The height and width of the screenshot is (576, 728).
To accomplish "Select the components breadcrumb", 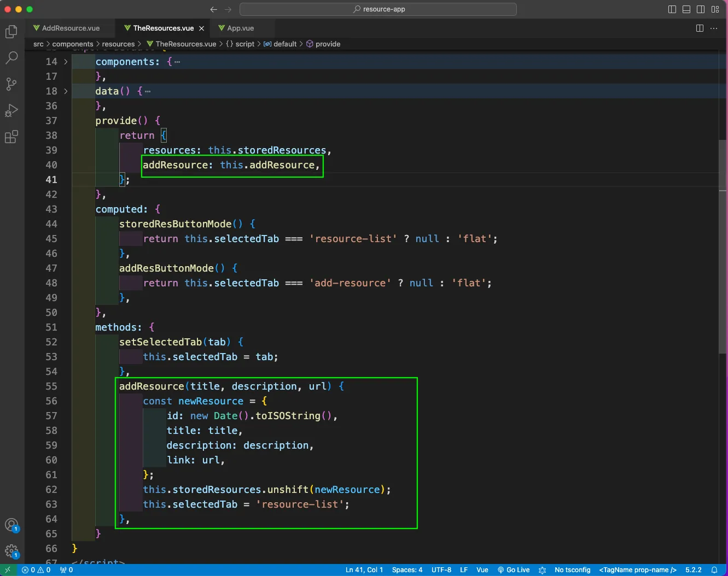I will (x=73, y=44).
